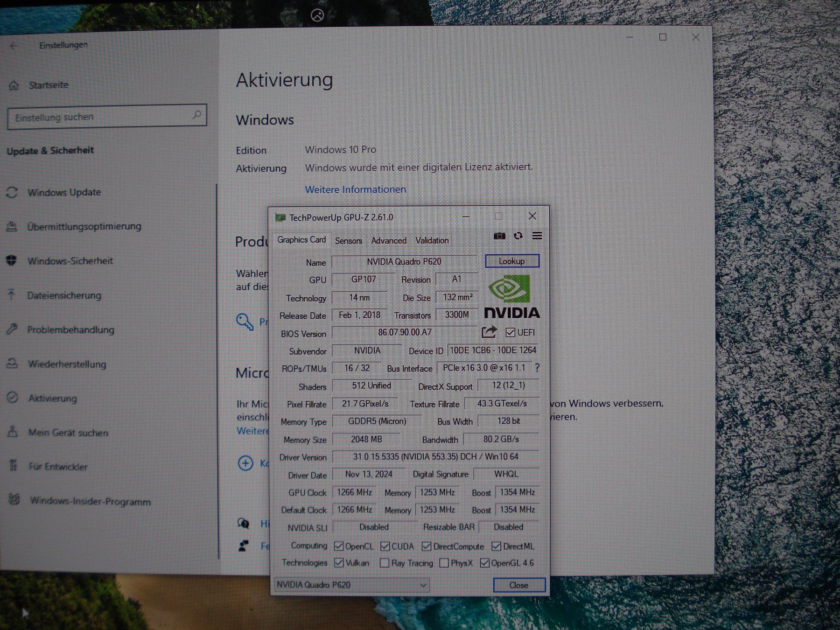840x630 pixels.
Task: Click the Wiederherstellung icon
Action: (12, 364)
